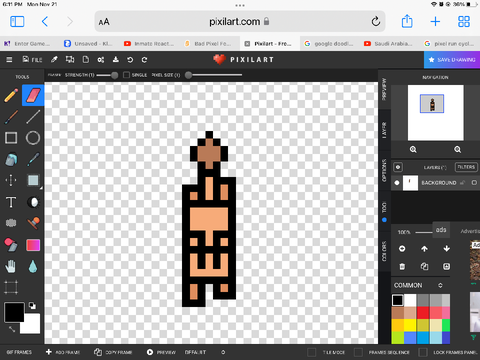
Task: Click the resize canvas icon in toolbar
Action: point(70,60)
